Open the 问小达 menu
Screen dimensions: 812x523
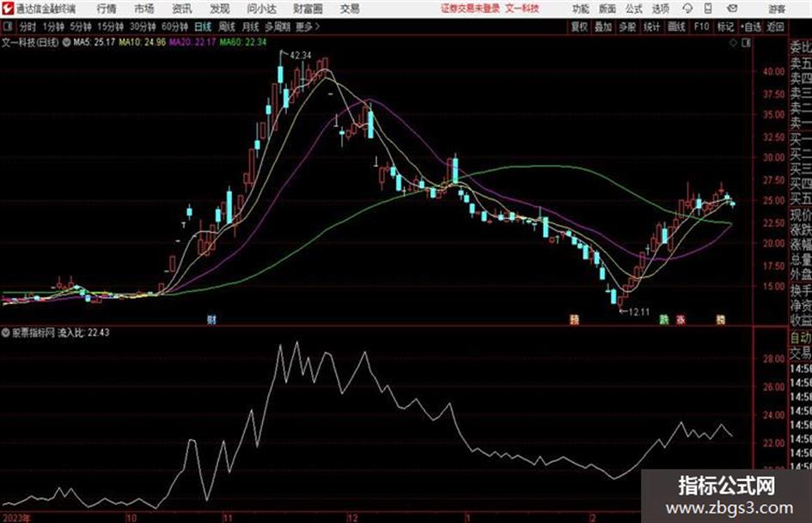(261, 9)
